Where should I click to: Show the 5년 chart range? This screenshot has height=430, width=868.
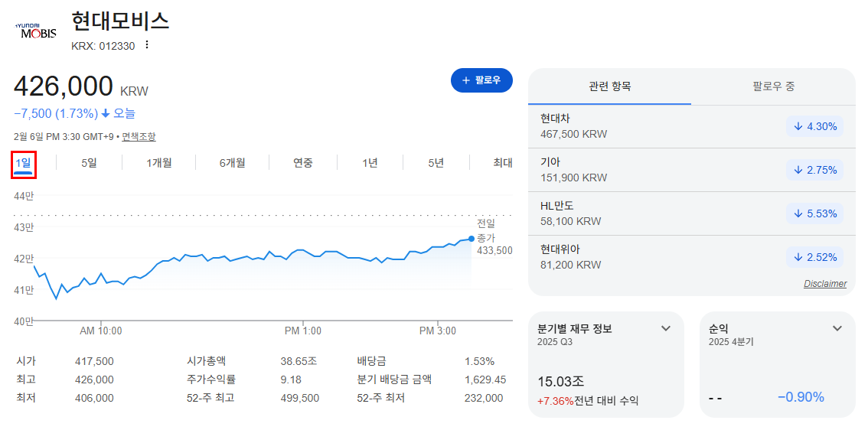pyautogui.click(x=436, y=163)
